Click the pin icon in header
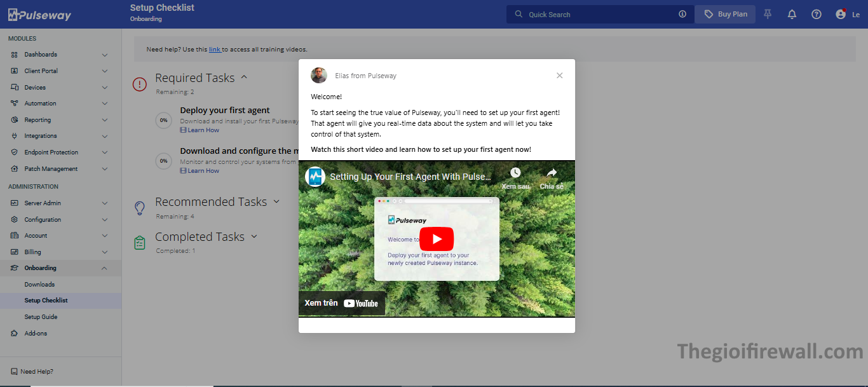Image resolution: width=868 pixels, height=387 pixels. click(768, 14)
